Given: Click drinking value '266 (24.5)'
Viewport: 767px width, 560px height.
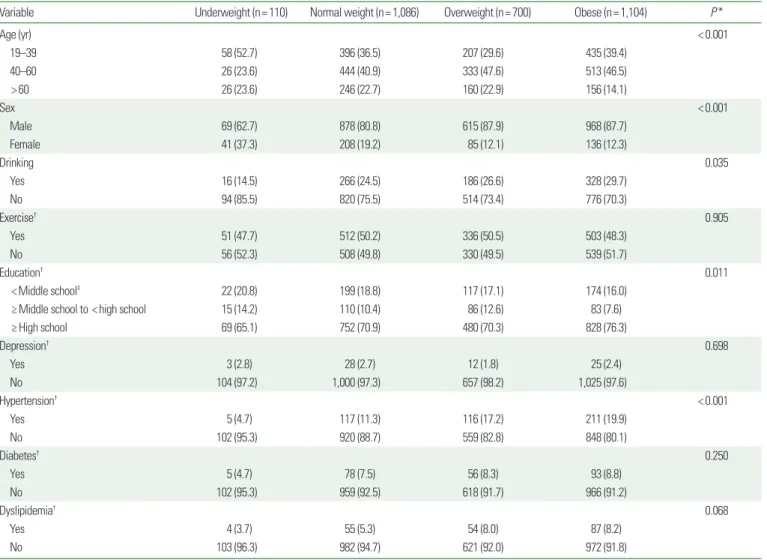Looking at the screenshot, I should pyautogui.click(x=360, y=181).
